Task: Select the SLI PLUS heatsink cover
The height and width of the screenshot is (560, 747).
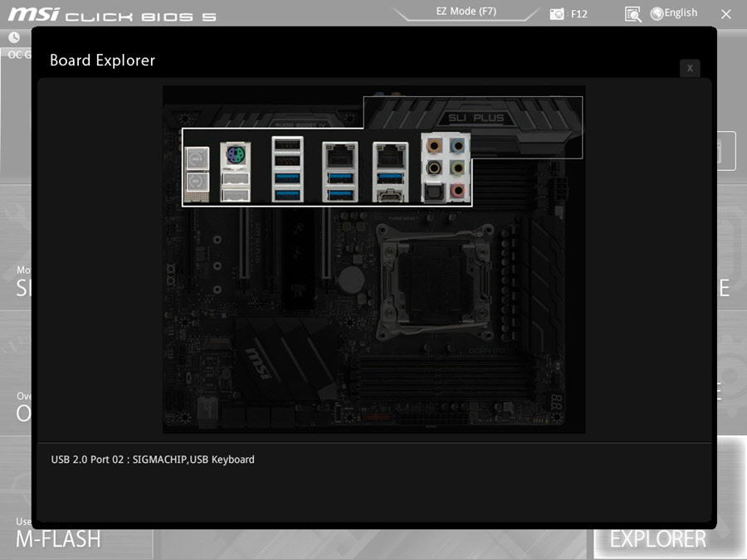Action: tap(476, 119)
